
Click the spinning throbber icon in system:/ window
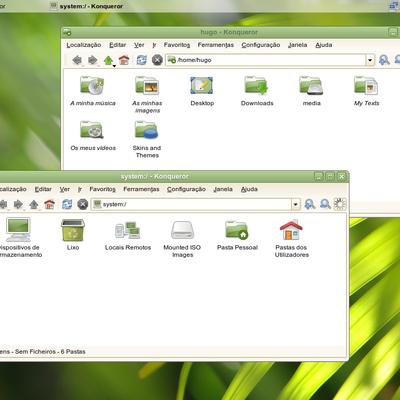(x=340, y=204)
